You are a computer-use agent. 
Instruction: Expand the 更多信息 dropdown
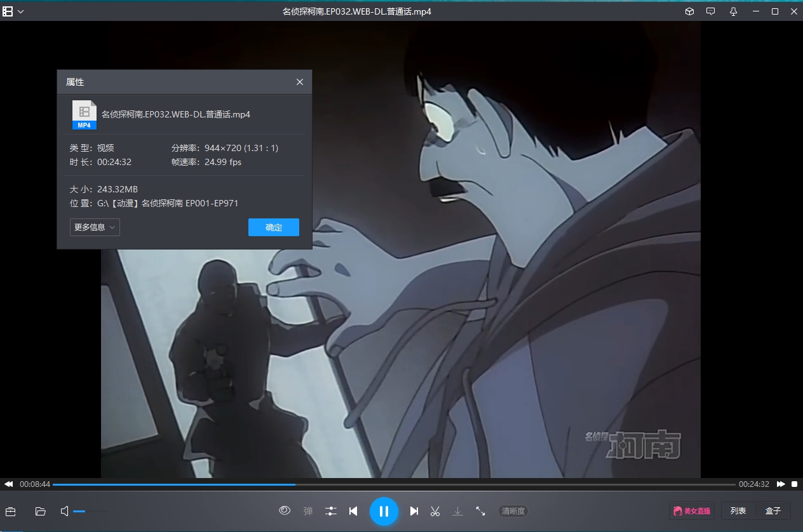[95, 227]
